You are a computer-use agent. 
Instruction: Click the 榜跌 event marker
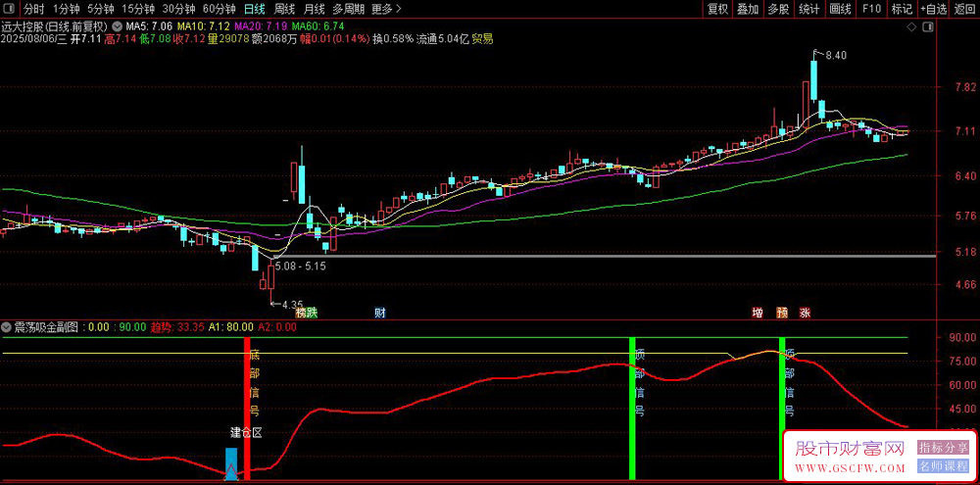coord(307,313)
